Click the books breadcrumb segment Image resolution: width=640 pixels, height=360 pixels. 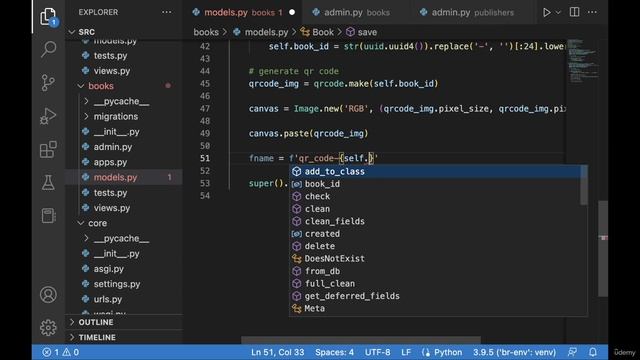[x=206, y=32]
